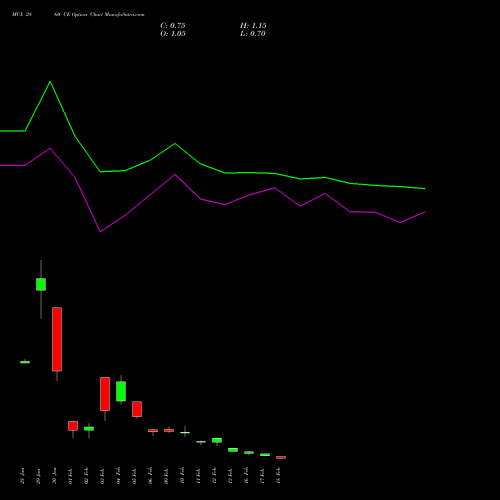The height and width of the screenshot is (500, 500).
Task: Click the lowest dip of the purple line
Action: coord(100,231)
